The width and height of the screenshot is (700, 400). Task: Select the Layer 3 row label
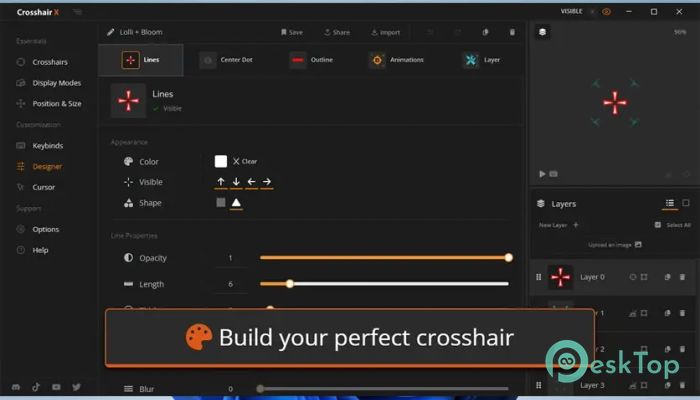pos(592,385)
